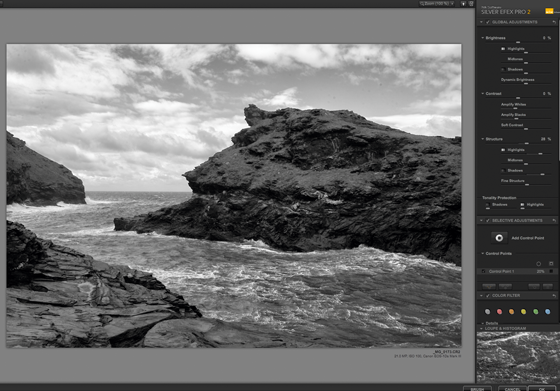
Task: Reset Selective Adjustments with its undo arrow
Action: pos(554,221)
